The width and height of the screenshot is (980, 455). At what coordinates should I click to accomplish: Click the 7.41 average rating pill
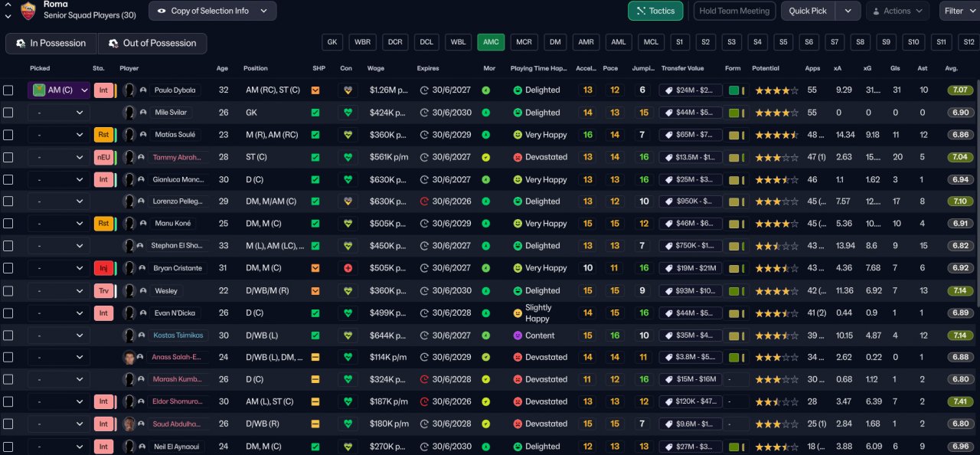click(x=960, y=401)
